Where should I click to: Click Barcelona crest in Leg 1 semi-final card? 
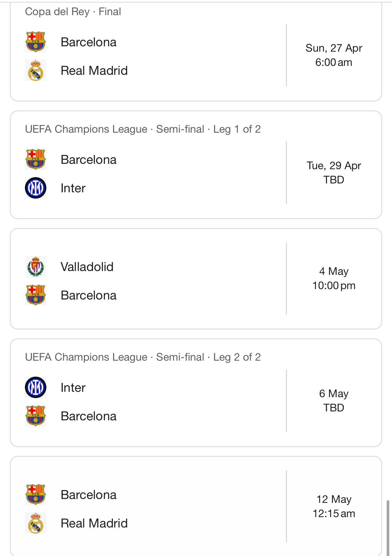coord(36,159)
